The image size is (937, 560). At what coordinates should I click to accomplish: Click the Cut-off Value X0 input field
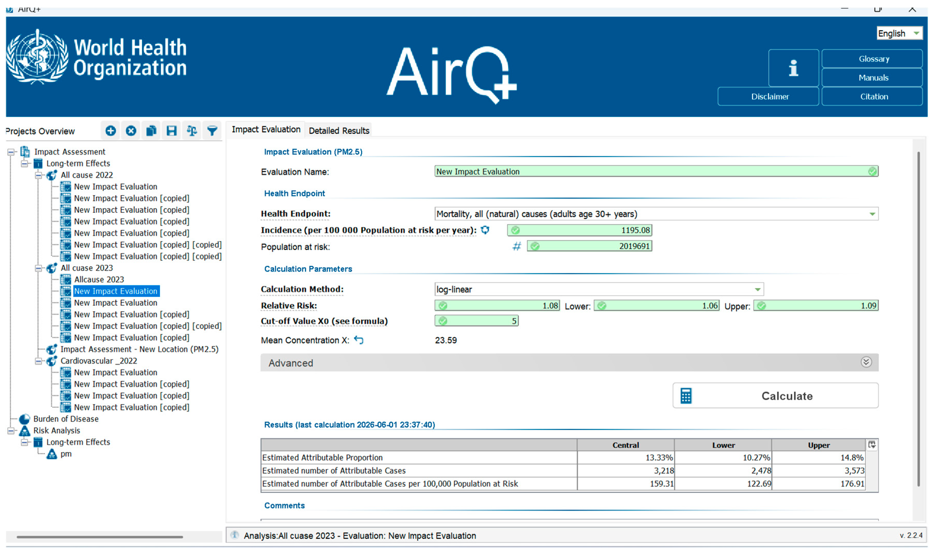(x=476, y=321)
